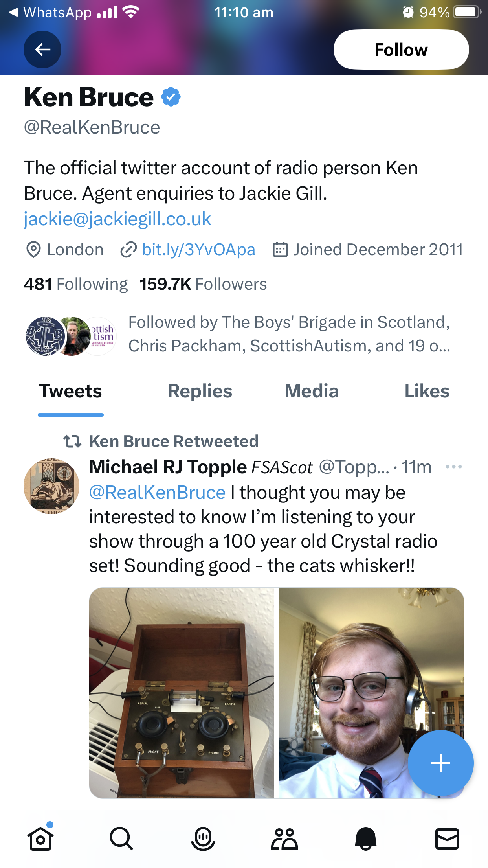The image size is (488, 868).
Task: View the 159.7K Followers list
Action: [x=203, y=284]
